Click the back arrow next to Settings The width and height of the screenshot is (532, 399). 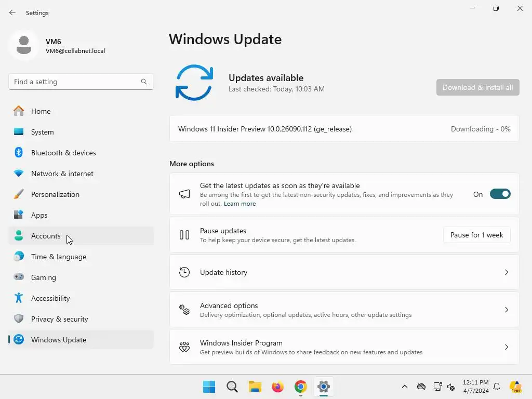click(x=12, y=12)
